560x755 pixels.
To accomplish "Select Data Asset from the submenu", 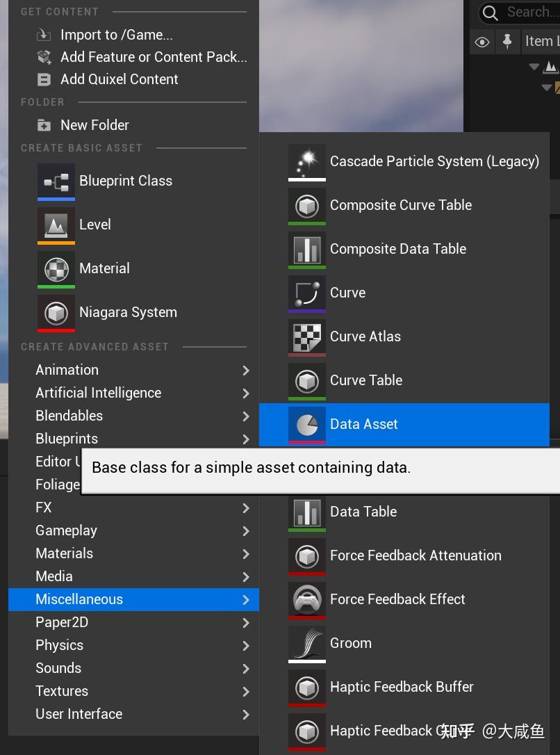I will 363,424.
